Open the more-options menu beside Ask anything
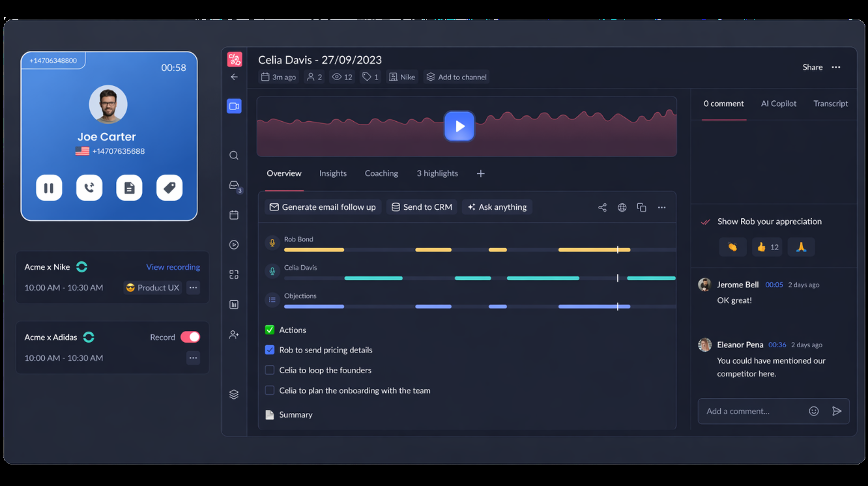 pos(661,207)
